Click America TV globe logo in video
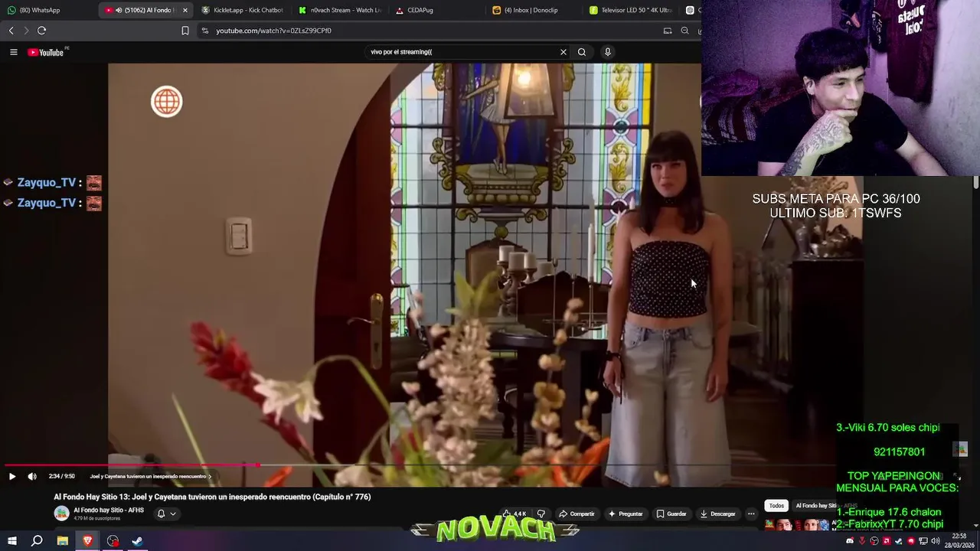Viewport: 980px width, 551px height. [167, 102]
